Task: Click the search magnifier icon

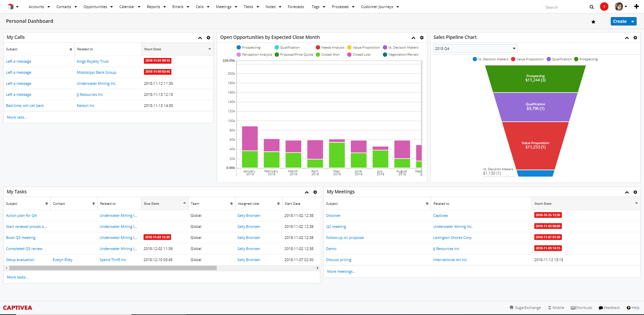Action: (x=592, y=7)
